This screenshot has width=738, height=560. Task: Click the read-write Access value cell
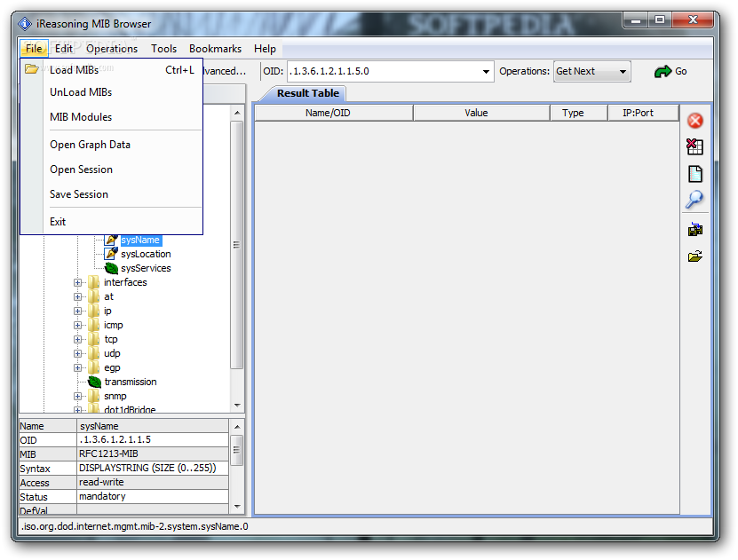tap(153, 483)
